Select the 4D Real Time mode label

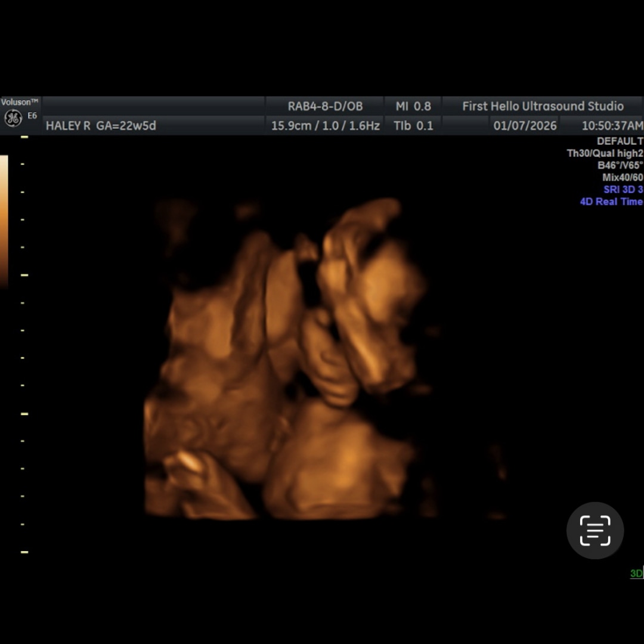(611, 202)
